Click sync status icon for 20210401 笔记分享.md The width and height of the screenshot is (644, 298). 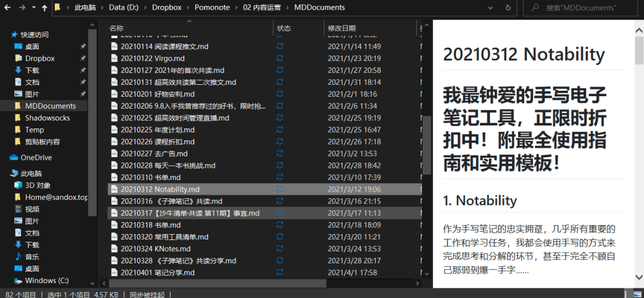click(x=280, y=274)
